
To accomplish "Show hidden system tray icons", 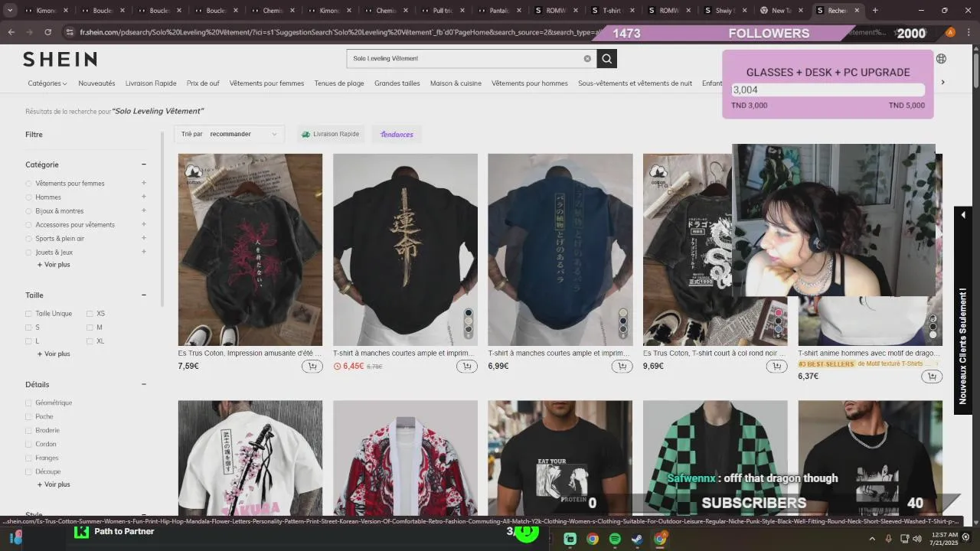I will (872, 539).
